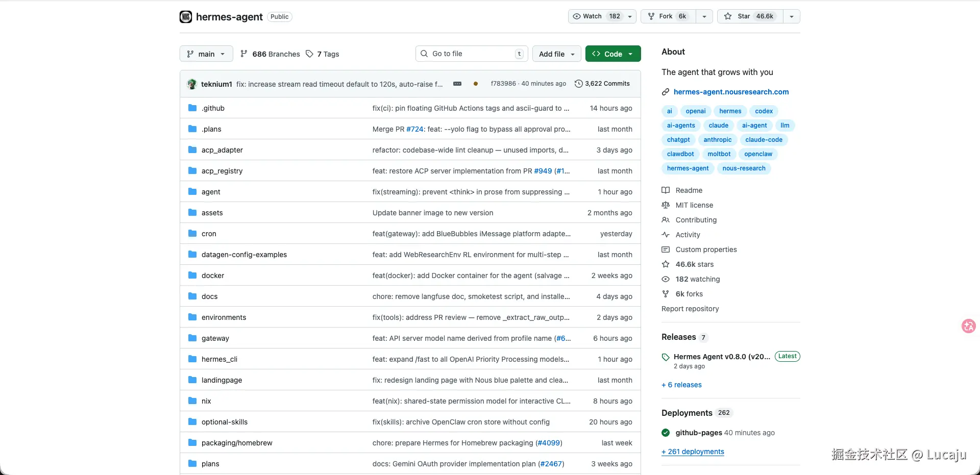The width and height of the screenshot is (980, 475).
Task: Show the +6 releases list
Action: (x=681, y=385)
